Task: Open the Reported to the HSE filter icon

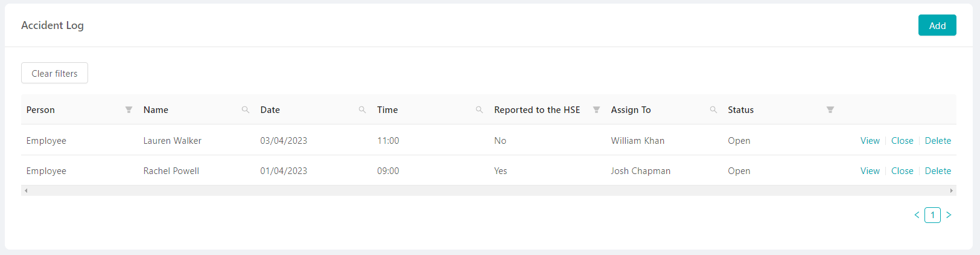Action: [596, 110]
